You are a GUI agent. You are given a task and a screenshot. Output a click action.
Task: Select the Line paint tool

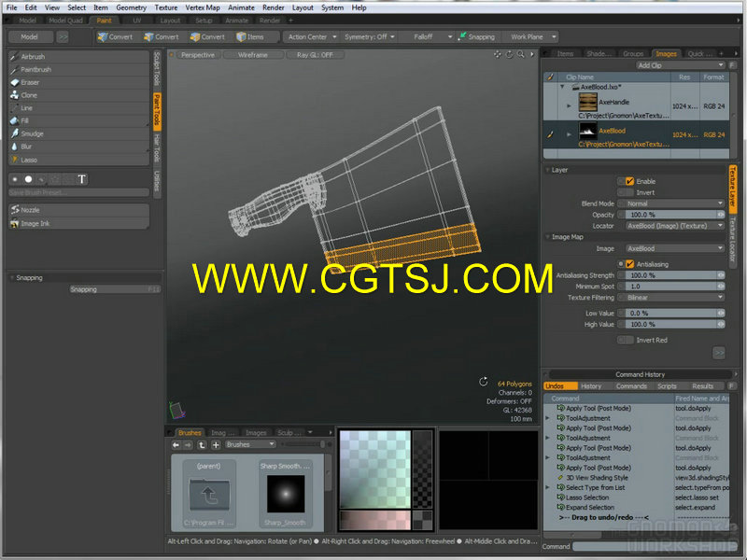point(78,108)
